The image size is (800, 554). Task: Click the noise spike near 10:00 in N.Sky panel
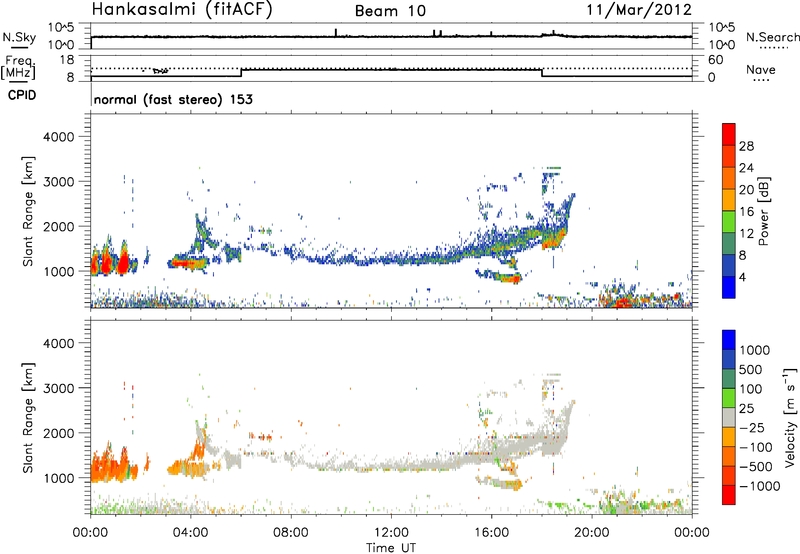pyautogui.click(x=336, y=33)
